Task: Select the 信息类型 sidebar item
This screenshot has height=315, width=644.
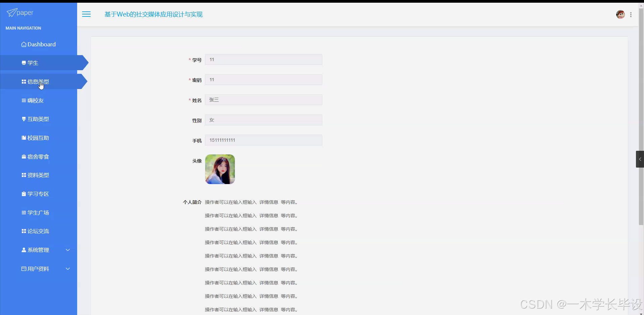Action: [38, 81]
